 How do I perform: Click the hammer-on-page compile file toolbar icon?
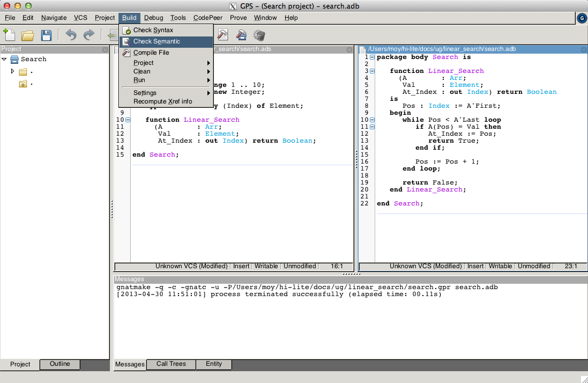pyautogui.click(x=223, y=35)
